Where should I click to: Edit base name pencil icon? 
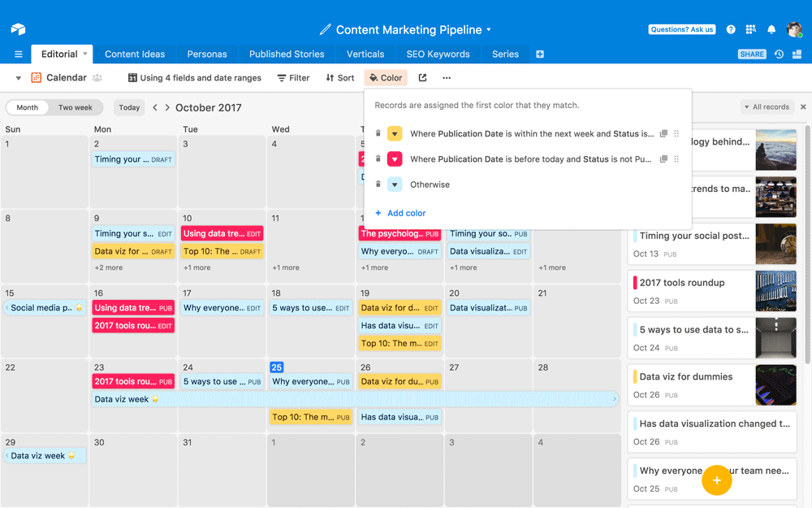tap(326, 29)
